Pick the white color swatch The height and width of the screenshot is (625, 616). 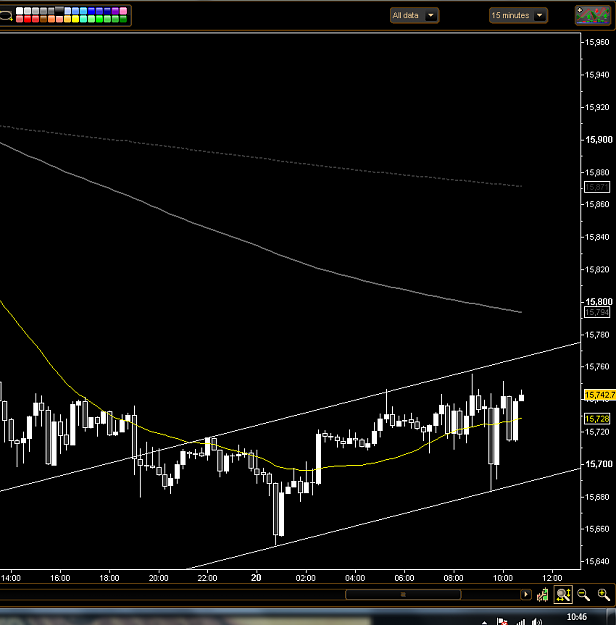pos(20,10)
